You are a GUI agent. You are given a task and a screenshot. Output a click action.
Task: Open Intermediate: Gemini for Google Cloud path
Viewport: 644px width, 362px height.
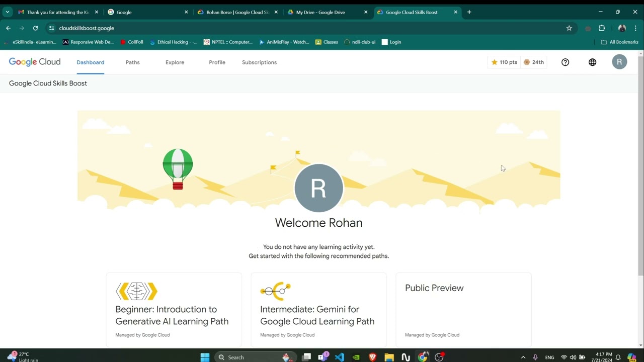[x=319, y=310]
